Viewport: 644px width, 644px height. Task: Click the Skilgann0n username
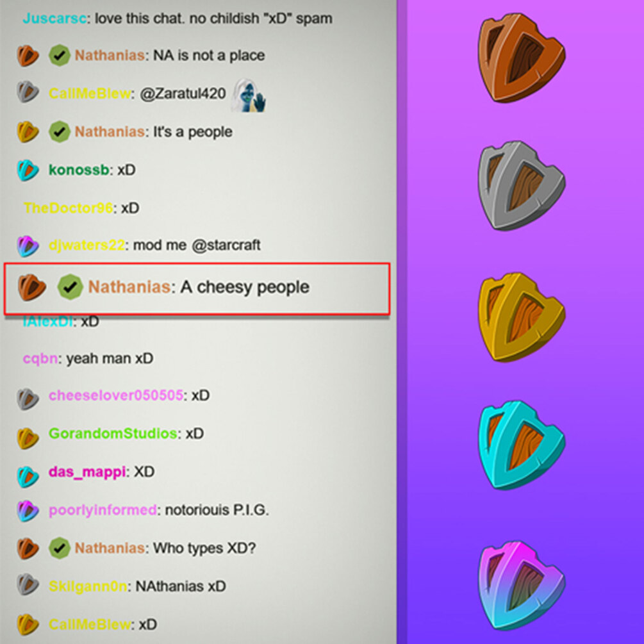point(88,586)
